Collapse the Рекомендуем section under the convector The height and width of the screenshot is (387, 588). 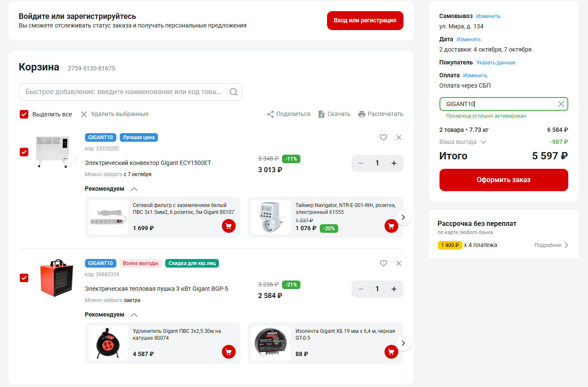(133, 189)
